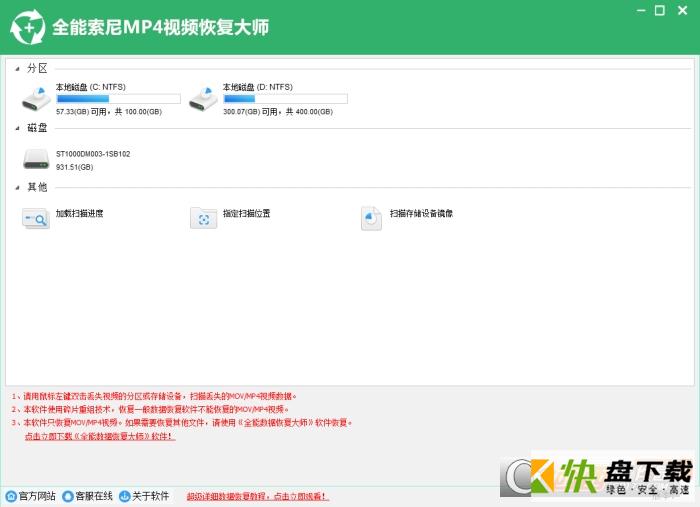The height and width of the screenshot is (507, 700).
Task: Click the second red tip about 碎片重组技术
Action: pyautogui.click(x=150, y=410)
